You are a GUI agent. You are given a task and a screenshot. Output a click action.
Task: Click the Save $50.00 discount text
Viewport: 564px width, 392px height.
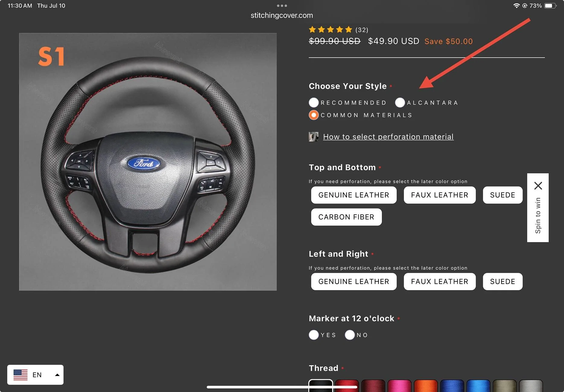pos(448,41)
